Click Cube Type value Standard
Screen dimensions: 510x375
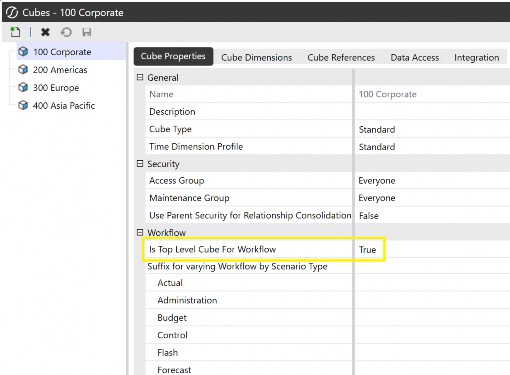[377, 129]
